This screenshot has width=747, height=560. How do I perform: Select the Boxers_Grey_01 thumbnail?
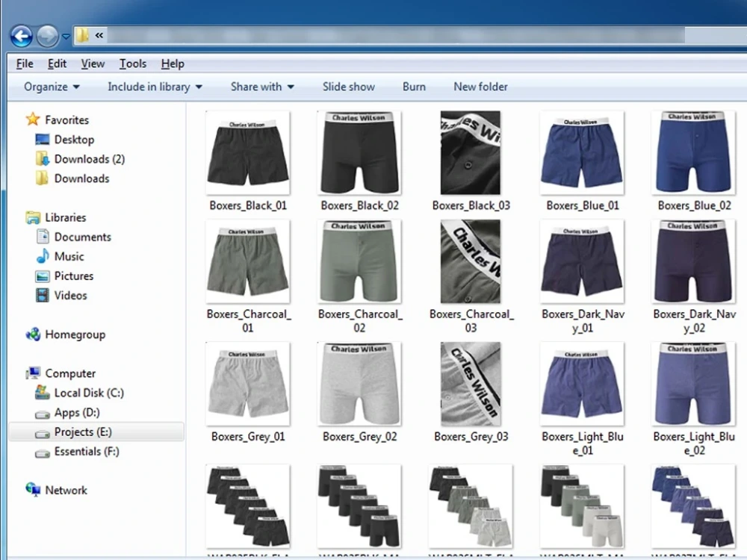coord(248,383)
